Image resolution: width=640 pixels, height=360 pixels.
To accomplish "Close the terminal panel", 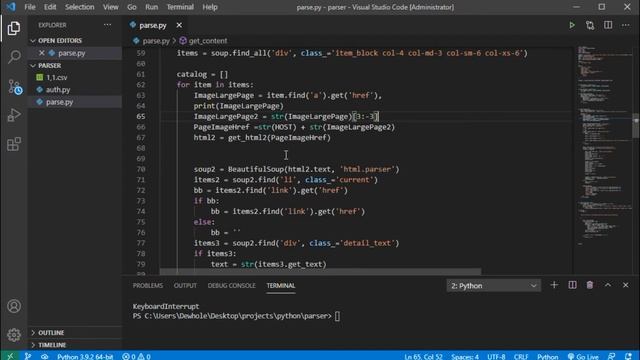I will tap(626, 285).
